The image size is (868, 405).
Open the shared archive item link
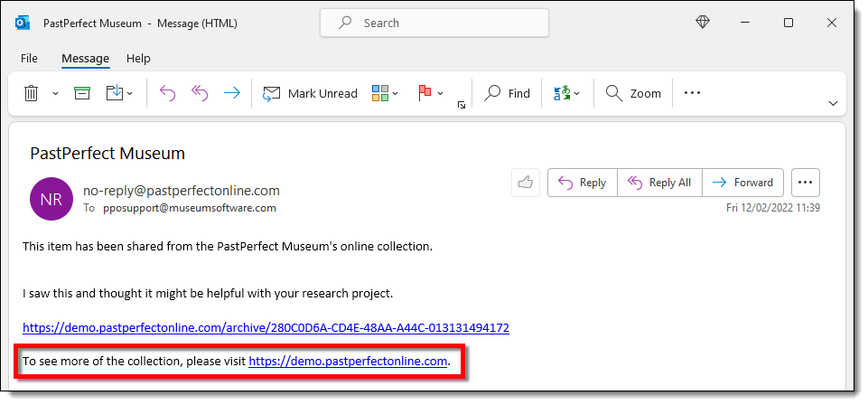click(x=266, y=327)
